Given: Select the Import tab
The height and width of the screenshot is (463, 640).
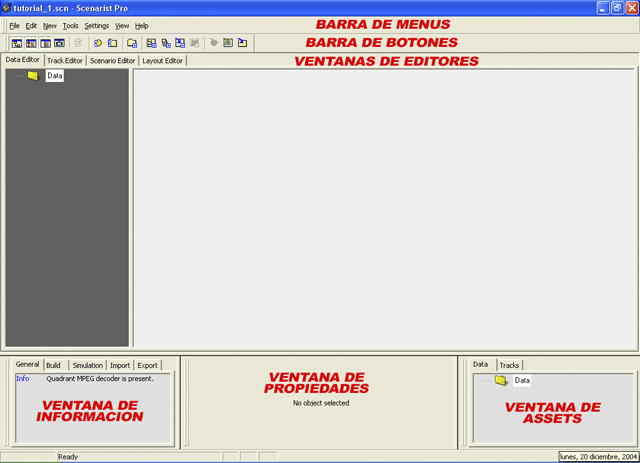Looking at the screenshot, I should tap(120, 365).
